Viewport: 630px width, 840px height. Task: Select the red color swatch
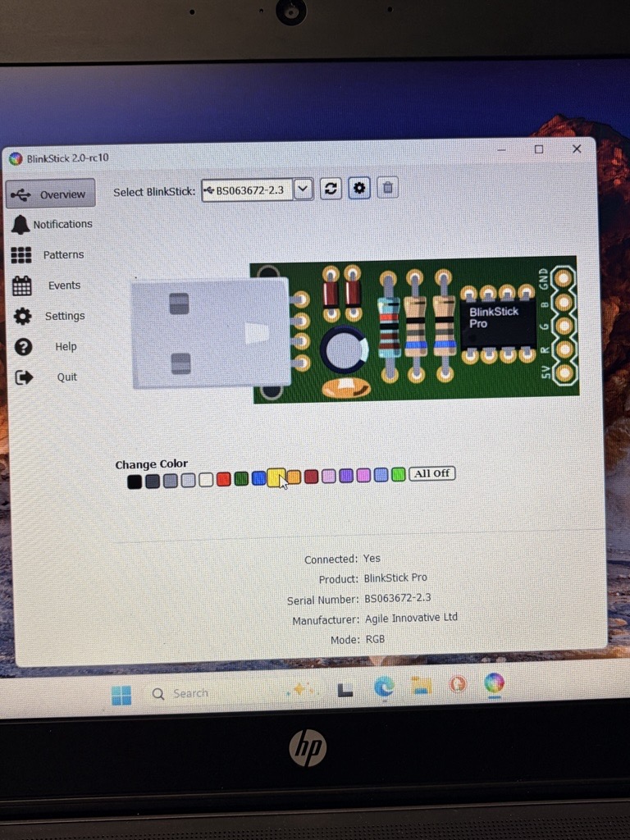pyautogui.click(x=223, y=479)
